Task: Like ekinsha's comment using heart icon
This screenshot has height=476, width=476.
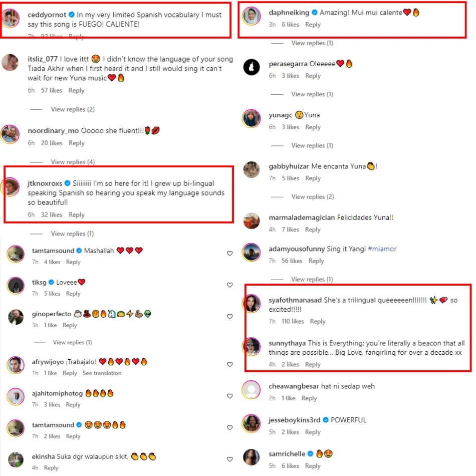Action: pos(230,459)
